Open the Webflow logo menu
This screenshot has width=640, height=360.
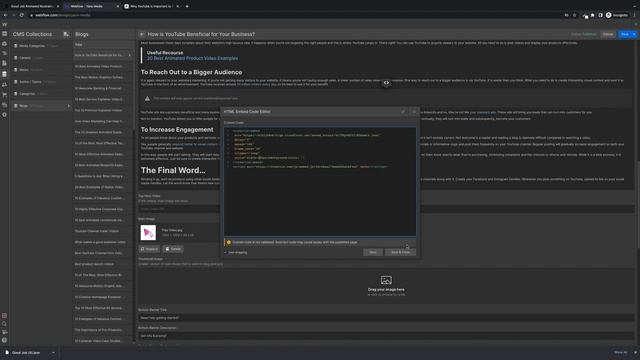tap(4, 24)
